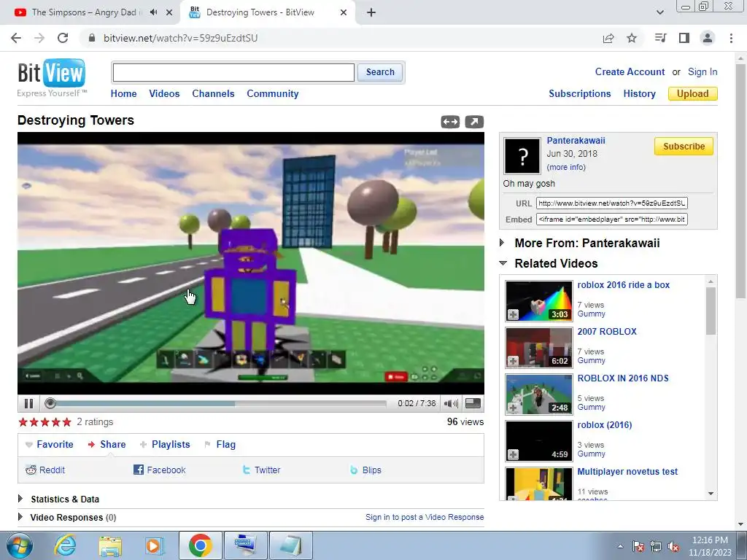The width and height of the screenshot is (747, 560).
Task: Open 'Multiplayer novetus test' video
Action: pyautogui.click(x=627, y=472)
